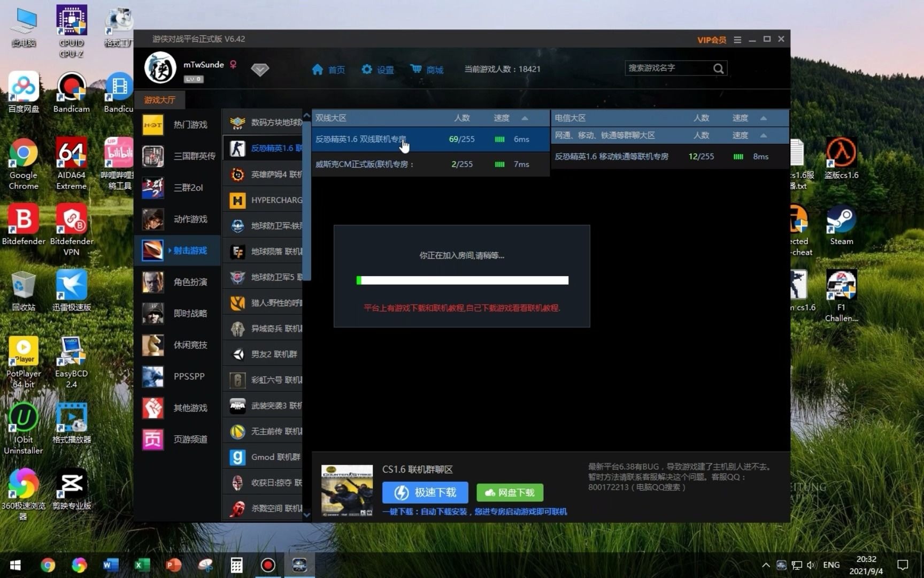Open the 商城 shop cart
This screenshot has height=578, width=924.
pyautogui.click(x=416, y=69)
